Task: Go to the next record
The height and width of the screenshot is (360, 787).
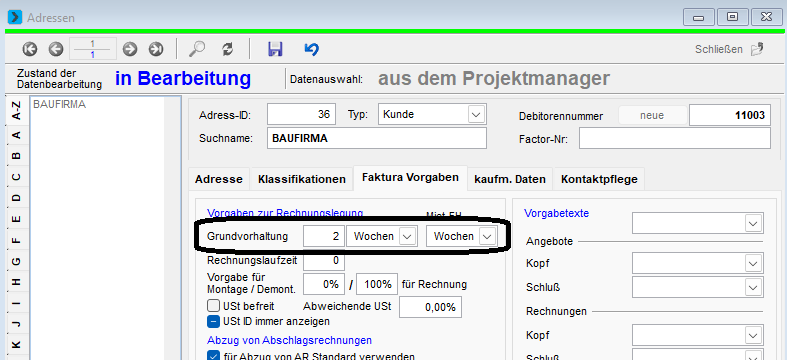Action: tap(130, 49)
